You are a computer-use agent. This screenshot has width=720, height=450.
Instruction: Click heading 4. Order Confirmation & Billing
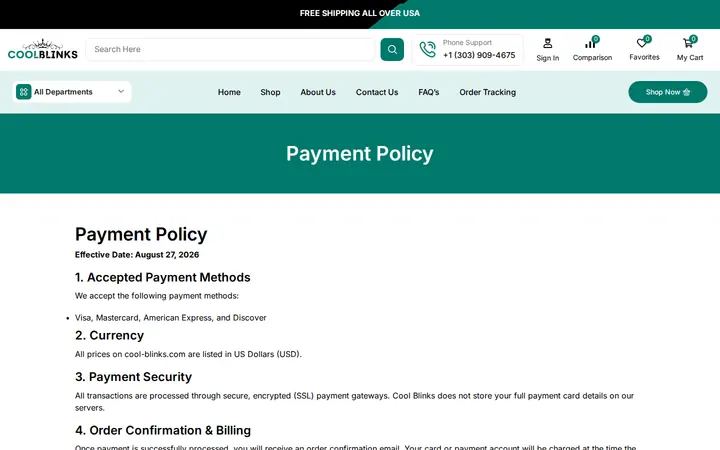163,430
